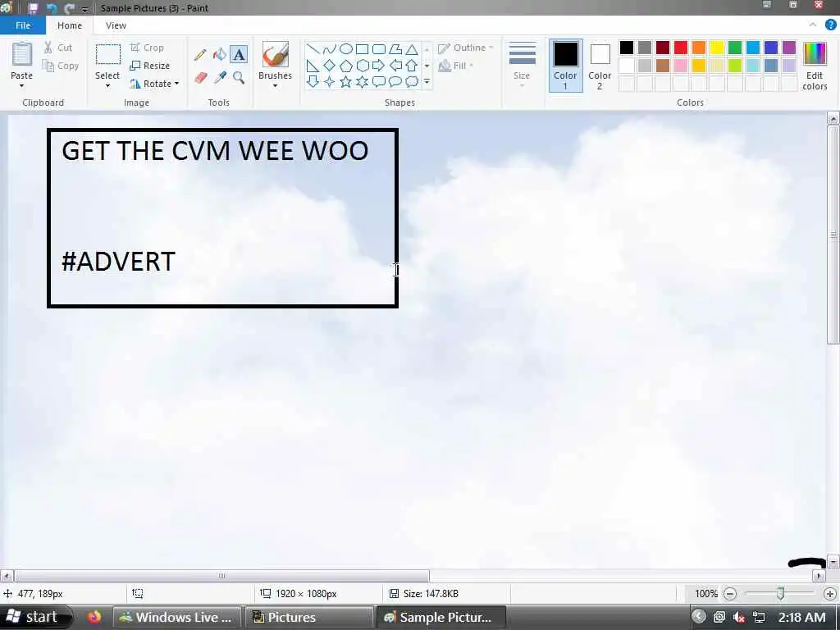Screen dimensions: 840x630
Task: Open the File menu
Action: (x=23, y=25)
